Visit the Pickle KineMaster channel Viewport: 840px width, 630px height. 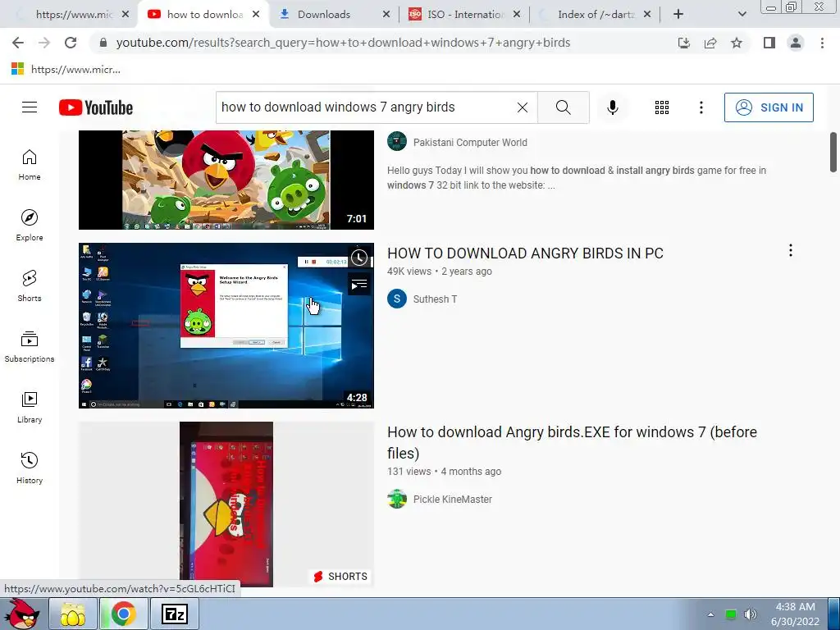[452, 500]
